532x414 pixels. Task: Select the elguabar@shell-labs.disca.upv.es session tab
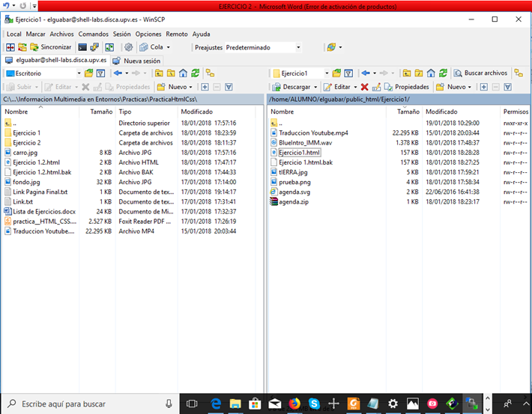point(56,61)
